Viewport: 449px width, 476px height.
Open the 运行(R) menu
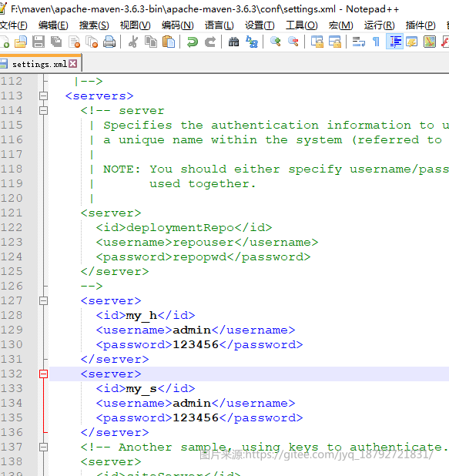(x=380, y=25)
